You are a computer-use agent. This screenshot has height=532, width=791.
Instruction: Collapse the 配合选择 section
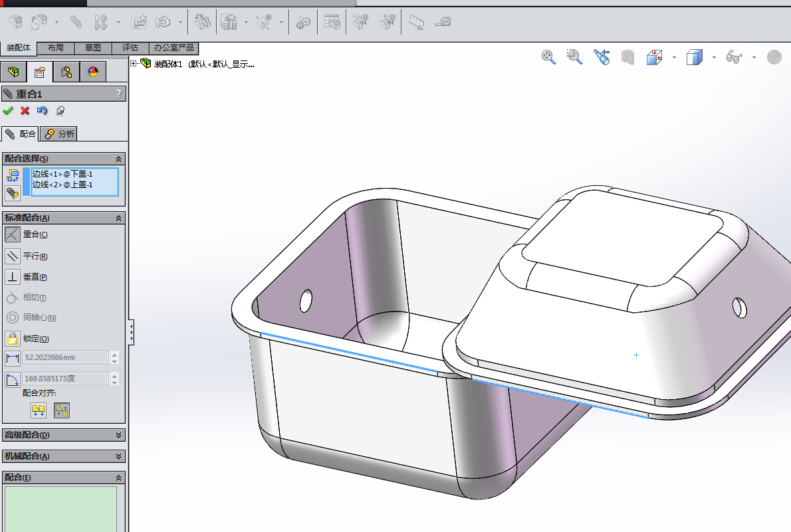(118, 159)
